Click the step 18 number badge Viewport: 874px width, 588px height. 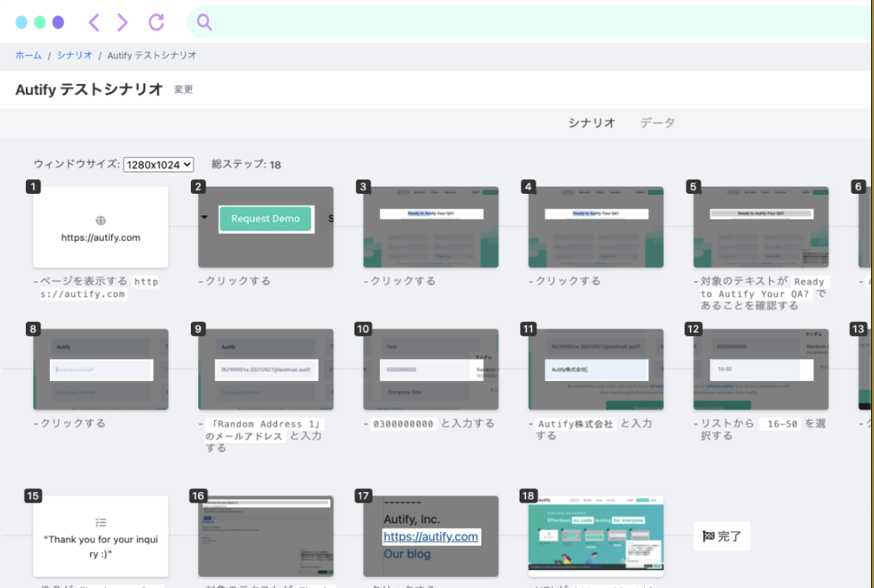coord(528,496)
